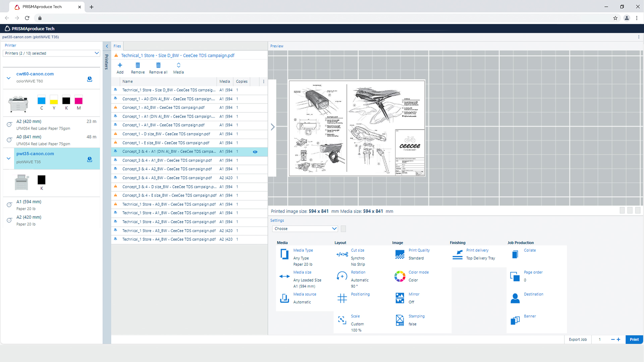Click the magenta M ink swatch
644x362 pixels.
tap(78, 101)
